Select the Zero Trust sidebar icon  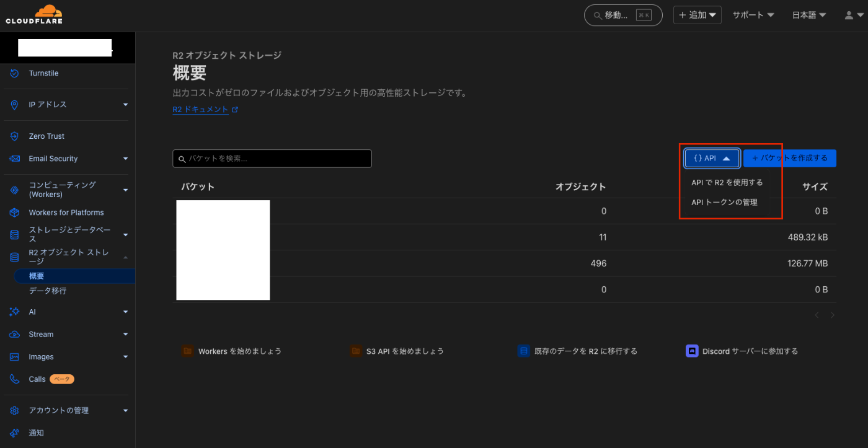click(13, 136)
